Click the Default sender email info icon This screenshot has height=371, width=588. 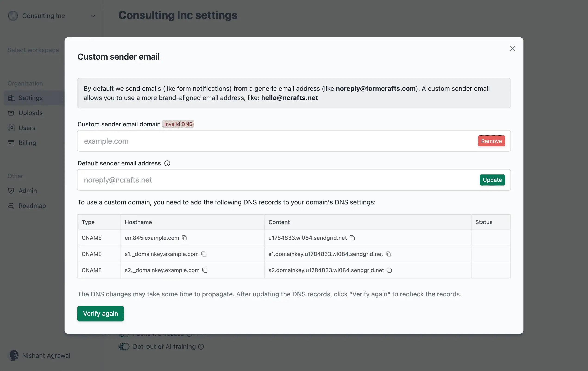point(167,163)
